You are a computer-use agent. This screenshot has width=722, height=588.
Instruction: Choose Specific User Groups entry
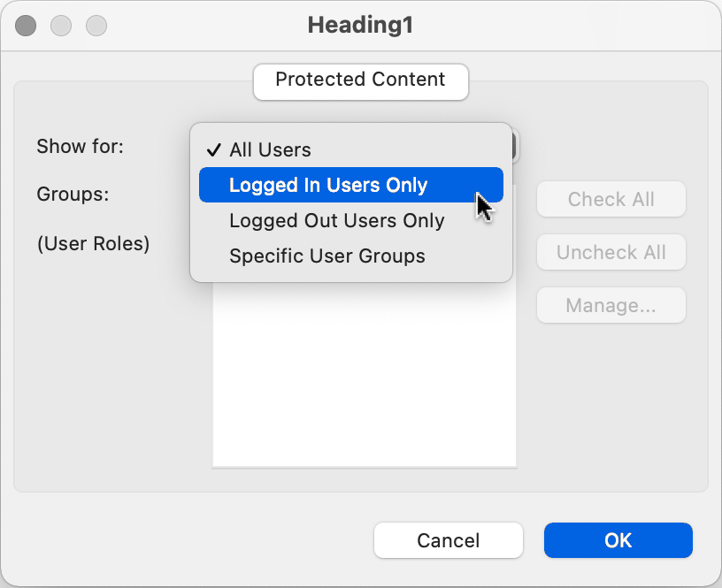tap(327, 256)
